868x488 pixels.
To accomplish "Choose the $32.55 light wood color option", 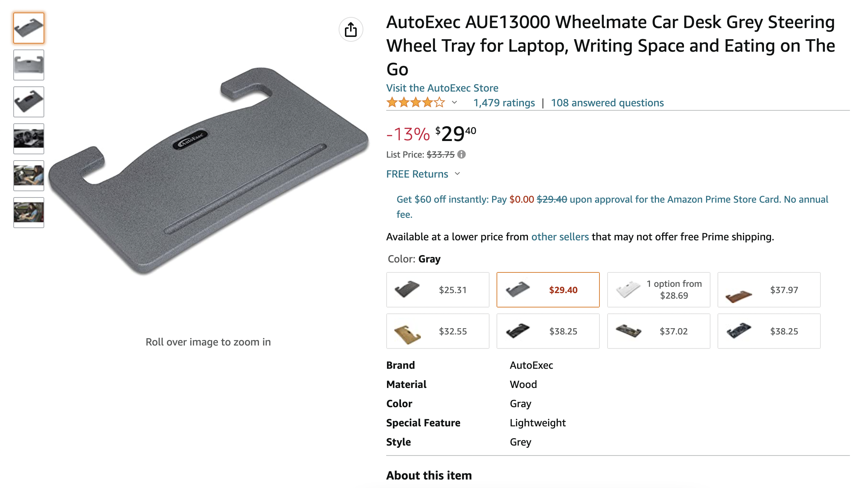I will (438, 331).
